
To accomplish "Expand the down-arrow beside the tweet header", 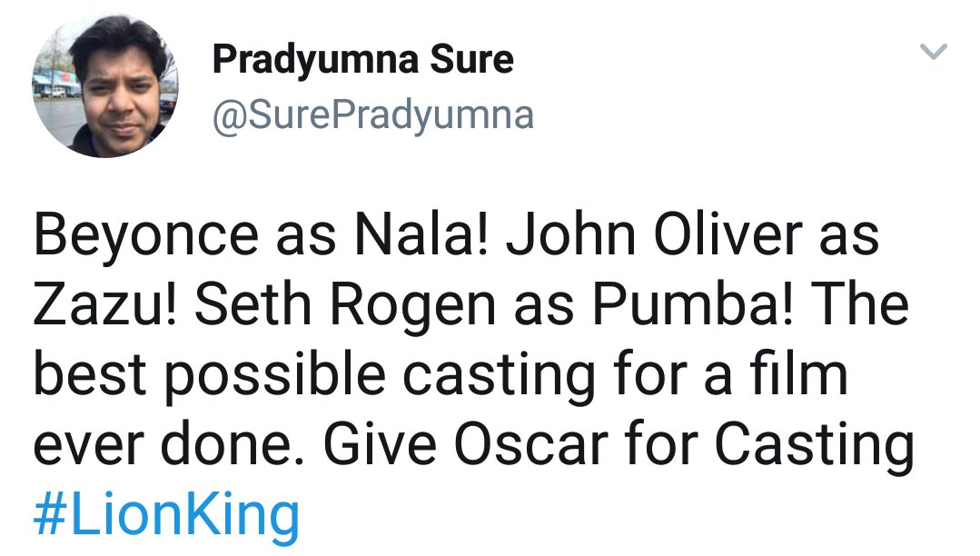I will [x=933, y=51].
